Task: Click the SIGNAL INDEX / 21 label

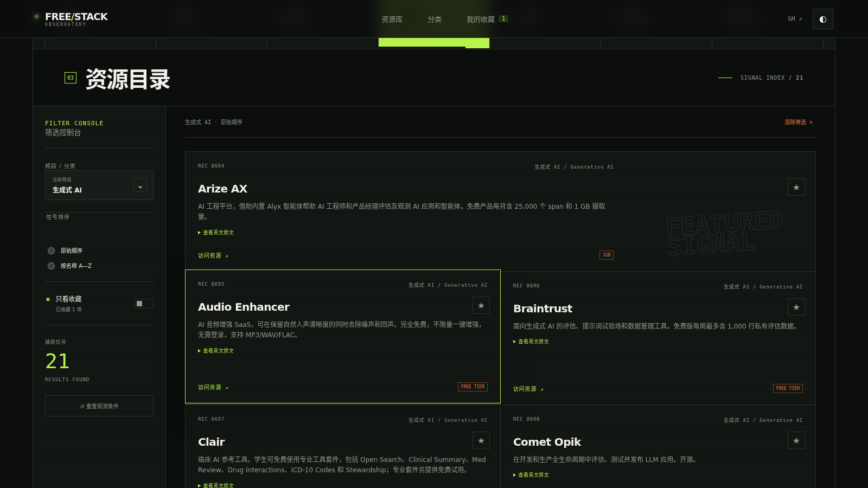Action: [x=771, y=78]
